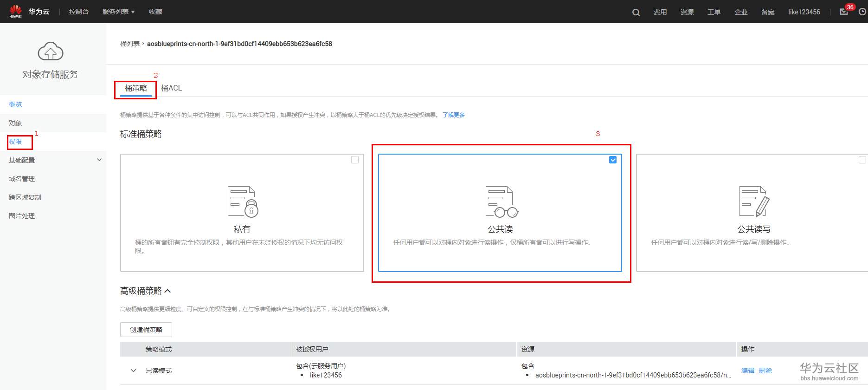The image size is (868, 390).
Task: Click the public read glasses document icon
Action: coord(502,201)
